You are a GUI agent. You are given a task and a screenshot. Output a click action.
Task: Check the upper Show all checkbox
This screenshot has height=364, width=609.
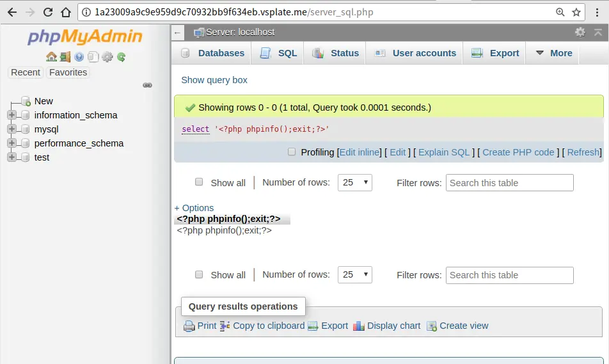pos(199,182)
